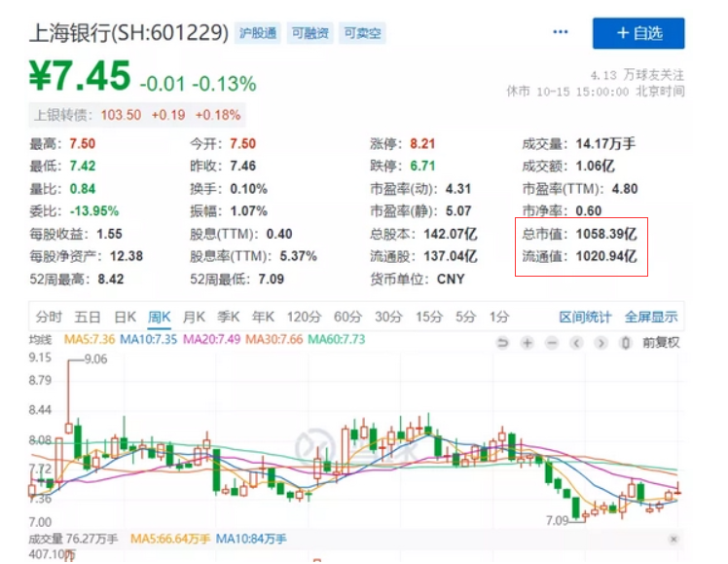The height and width of the screenshot is (564, 728).
Task: Switch to 日K chart tab
Action: (x=125, y=317)
